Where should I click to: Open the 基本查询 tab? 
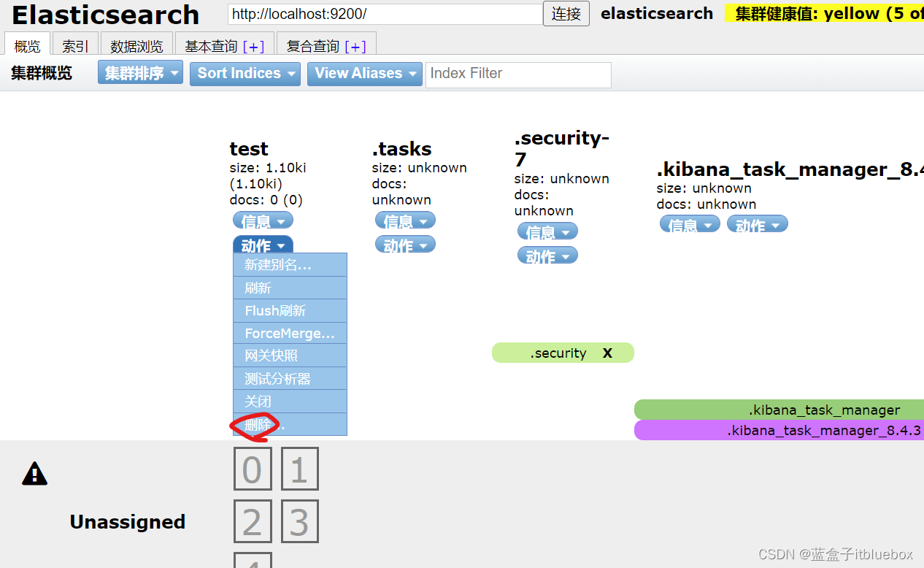pos(211,46)
